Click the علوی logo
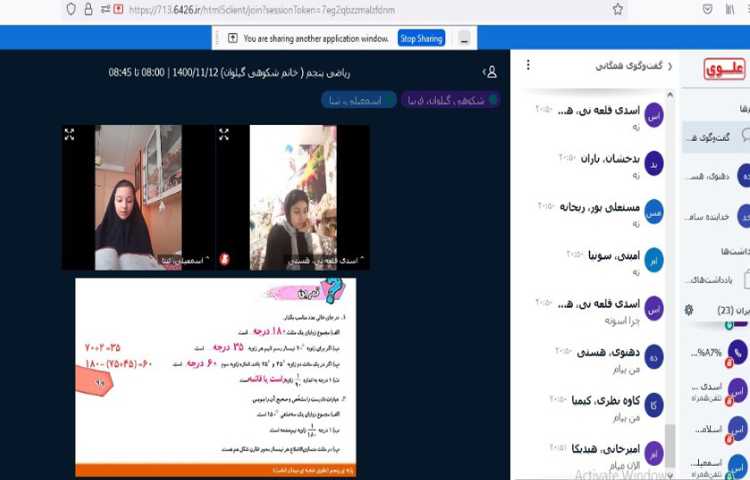Screen dimensions: 750x480 click(x=724, y=69)
